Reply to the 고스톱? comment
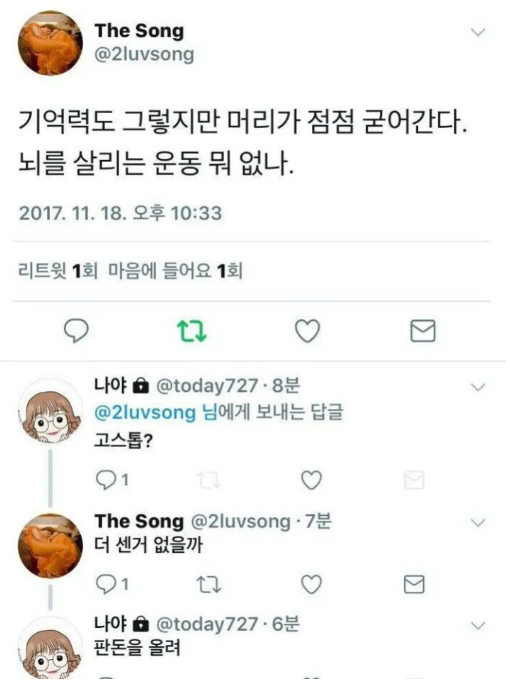This screenshot has width=510, height=691. 106,480
